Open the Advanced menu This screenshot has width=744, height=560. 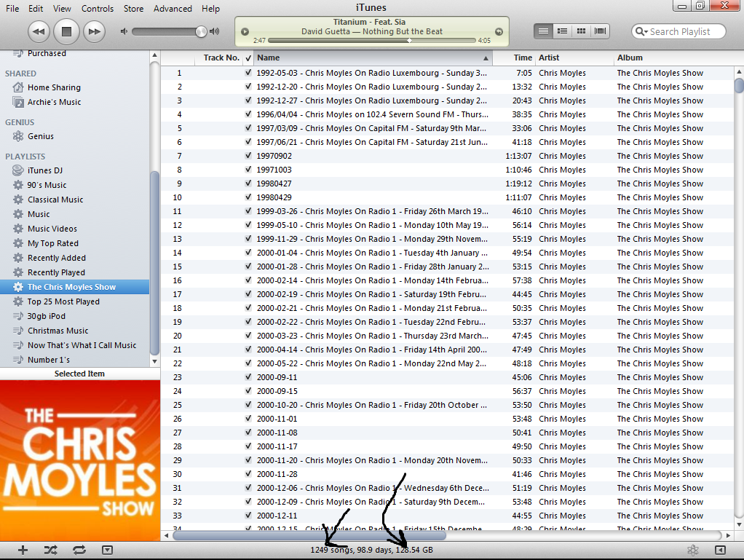[x=173, y=9]
